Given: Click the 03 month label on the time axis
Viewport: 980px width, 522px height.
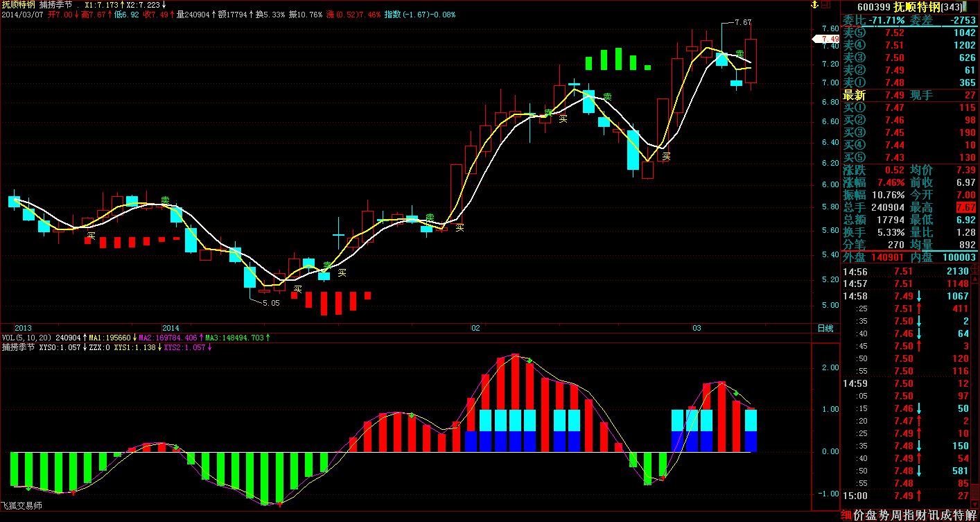Looking at the screenshot, I should tap(697, 328).
